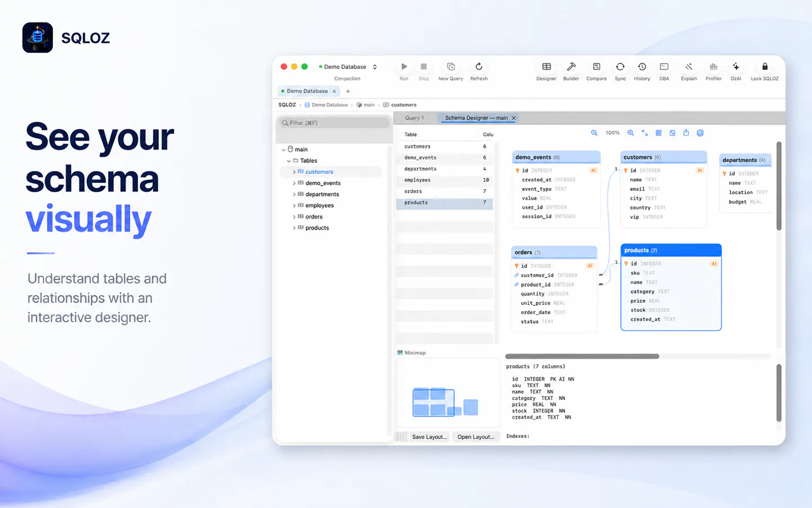Click the sidebar Filter search field
Screen dimensions: 812x508
click(x=334, y=122)
